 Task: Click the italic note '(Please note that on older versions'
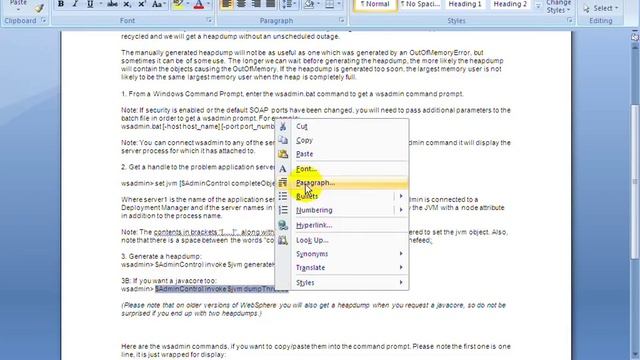coord(313,309)
